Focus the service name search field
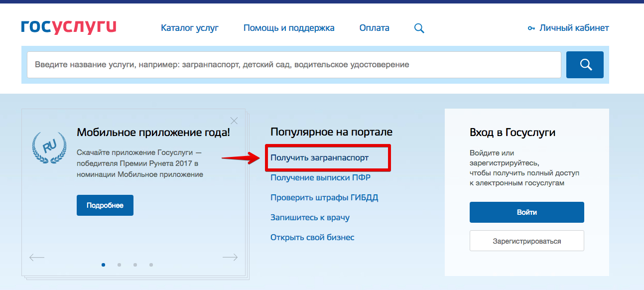The width and height of the screenshot is (644, 290). pyautogui.click(x=294, y=65)
